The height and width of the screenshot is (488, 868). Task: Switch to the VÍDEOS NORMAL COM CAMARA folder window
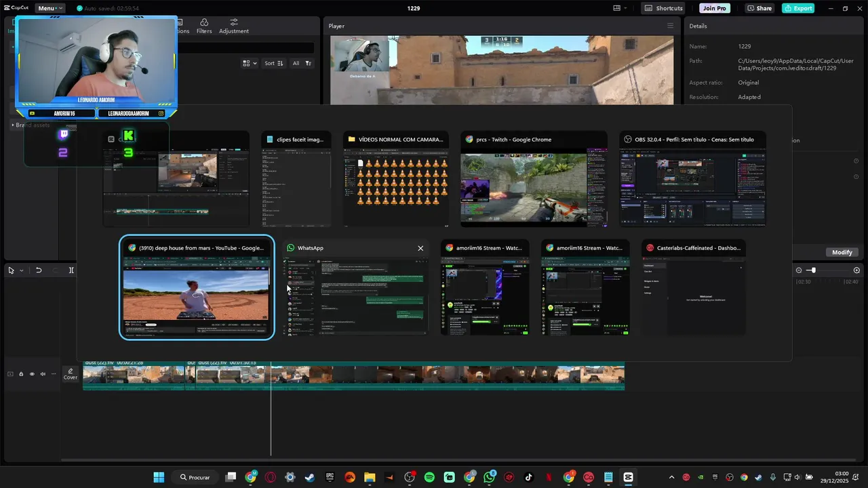pos(395,180)
